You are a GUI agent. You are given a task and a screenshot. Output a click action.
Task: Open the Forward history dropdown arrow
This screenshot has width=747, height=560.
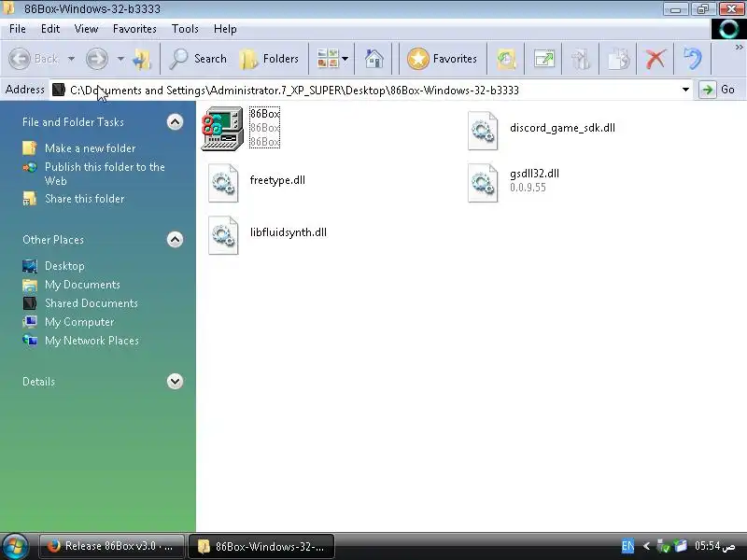point(120,59)
